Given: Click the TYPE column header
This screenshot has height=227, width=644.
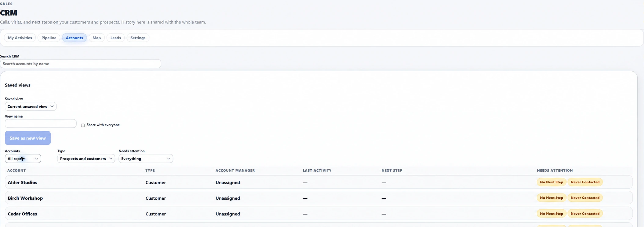Looking at the screenshot, I should 150,171.
